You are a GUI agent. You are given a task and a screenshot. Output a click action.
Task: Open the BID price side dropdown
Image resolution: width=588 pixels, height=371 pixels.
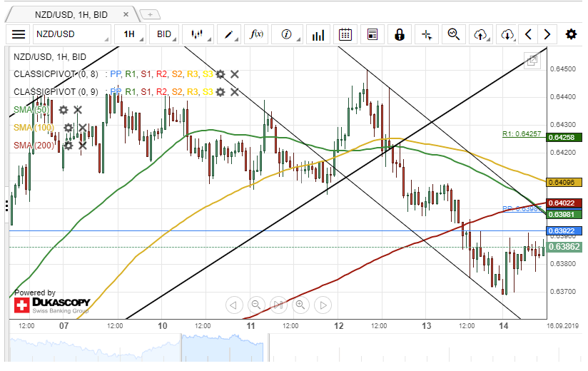pos(165,34)
